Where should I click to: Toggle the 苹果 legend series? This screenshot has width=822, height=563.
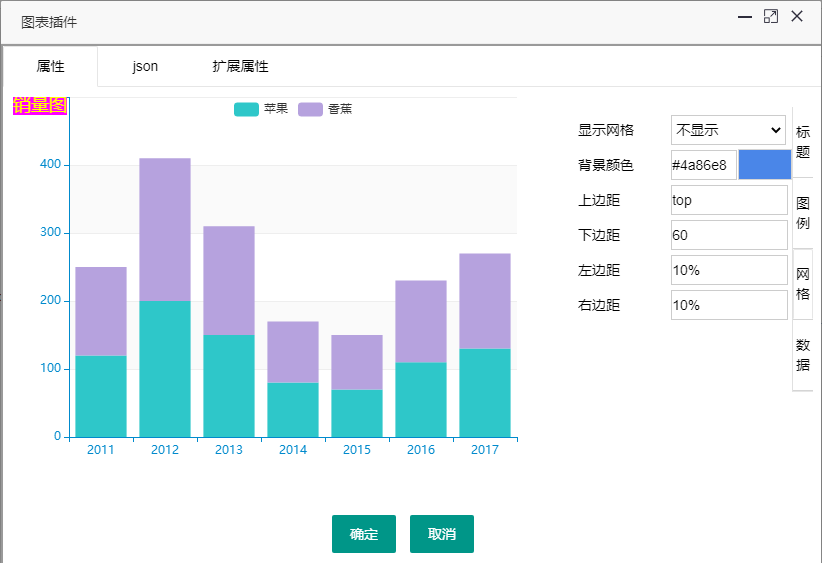261,109
